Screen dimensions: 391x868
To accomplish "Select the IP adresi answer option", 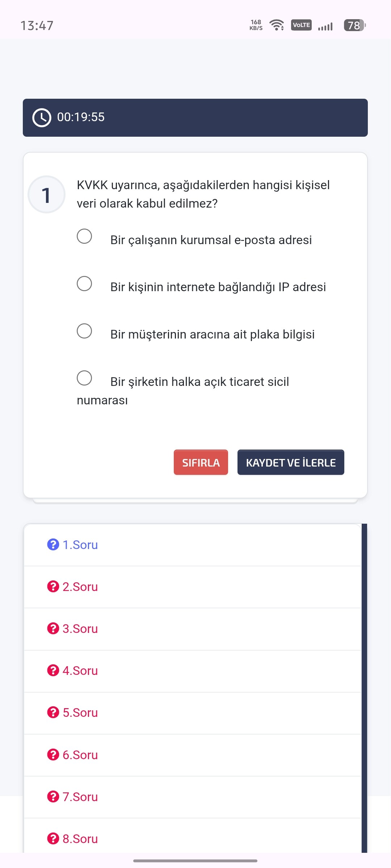I will (84, 284).
